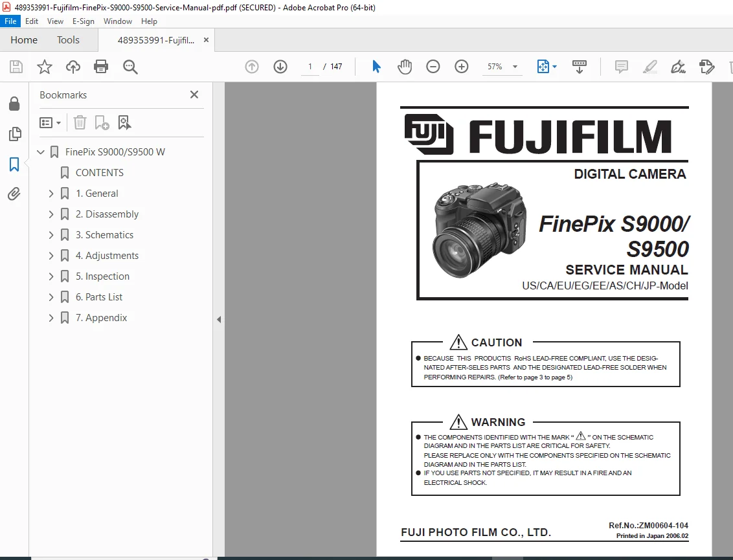Expand the 7. Appendix bookmark

(51, 318)
